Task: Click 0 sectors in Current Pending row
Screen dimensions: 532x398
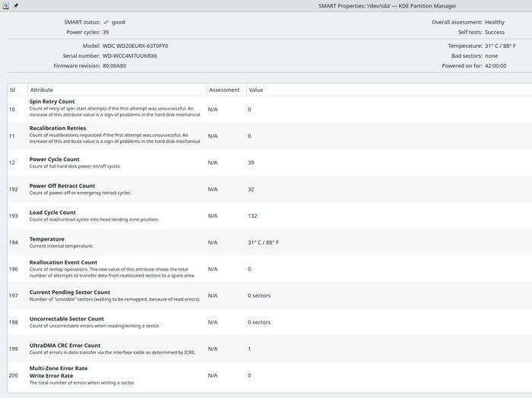Action: click(259, 295)
